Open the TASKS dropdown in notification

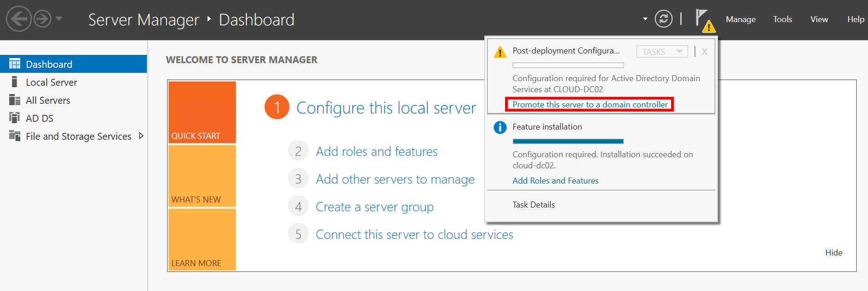[662, 52]
